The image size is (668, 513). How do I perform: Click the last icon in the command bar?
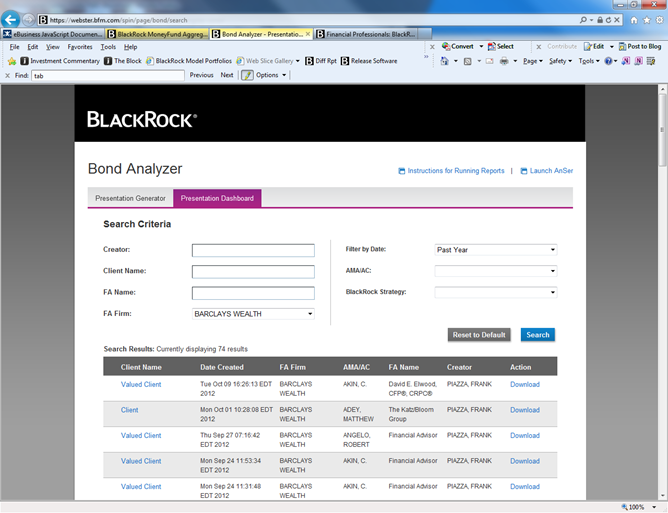coord(651,61)
